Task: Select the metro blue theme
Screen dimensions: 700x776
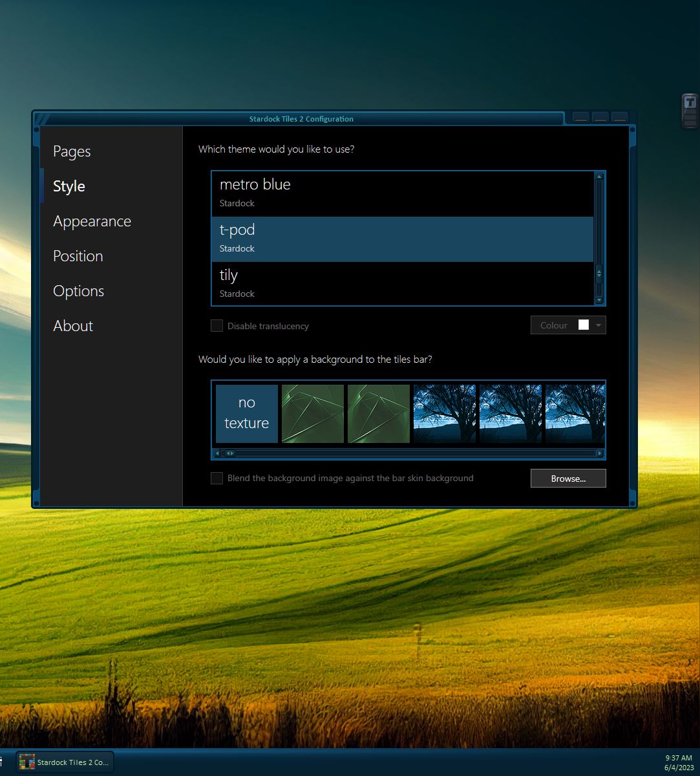Action: [402, 193]
